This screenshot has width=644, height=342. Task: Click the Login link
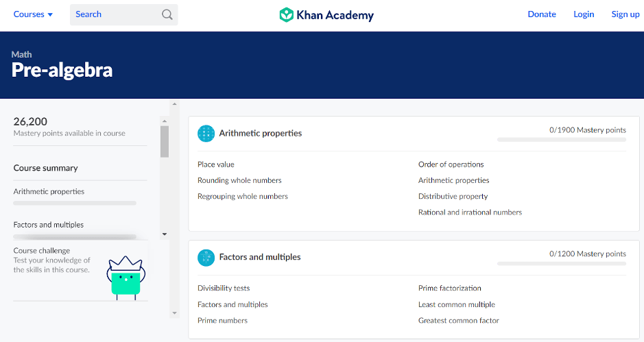(584, 14)
